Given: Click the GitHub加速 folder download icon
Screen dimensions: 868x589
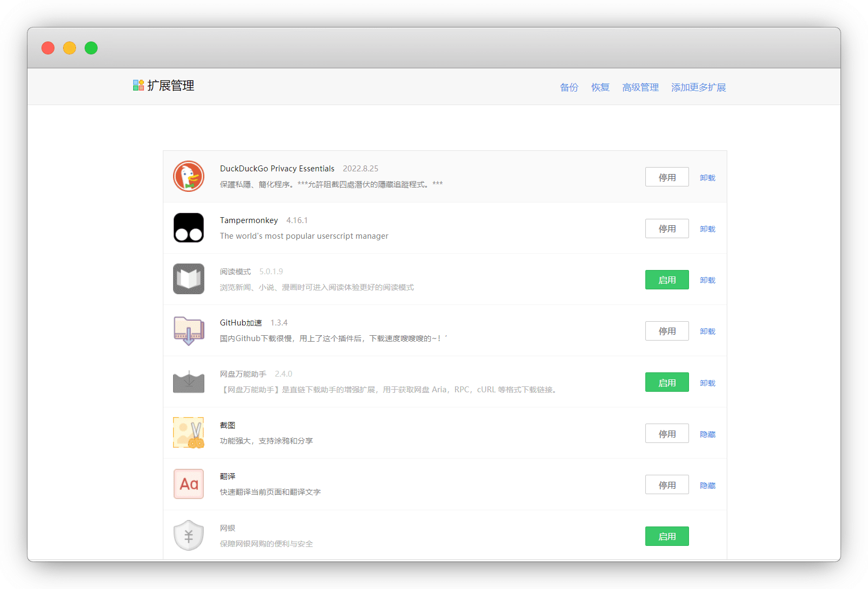Looking at the screenshot, I should point(189,330).
